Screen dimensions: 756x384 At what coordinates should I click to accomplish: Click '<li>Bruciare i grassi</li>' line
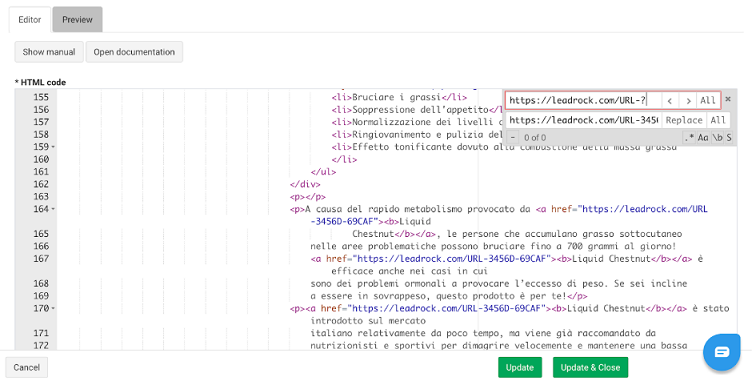coord(399,97)
